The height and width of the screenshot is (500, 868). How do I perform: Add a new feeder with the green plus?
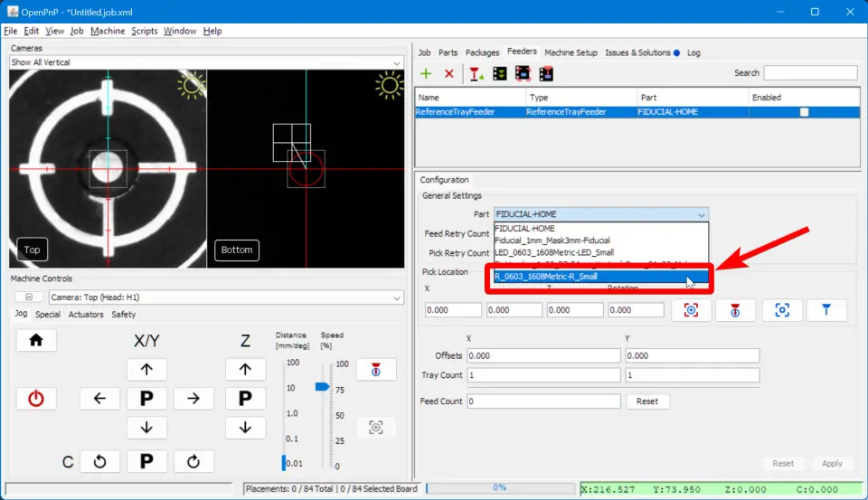click(x=426, y=73)
